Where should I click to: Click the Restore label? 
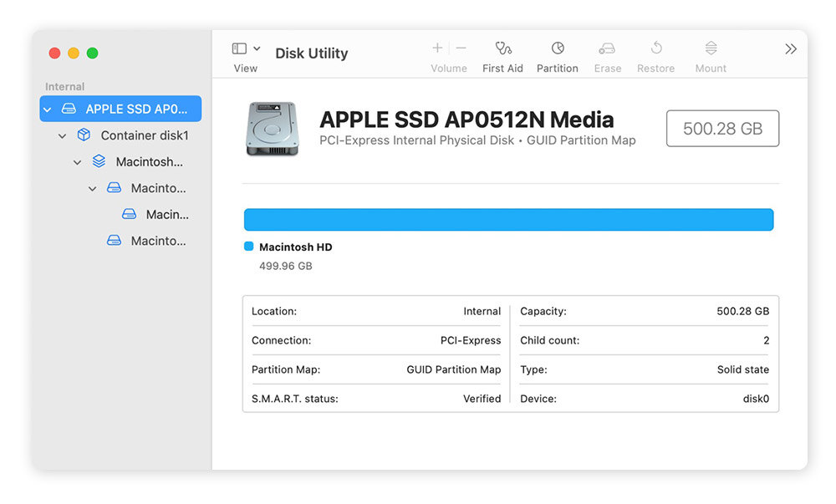(x=655, y=69)
